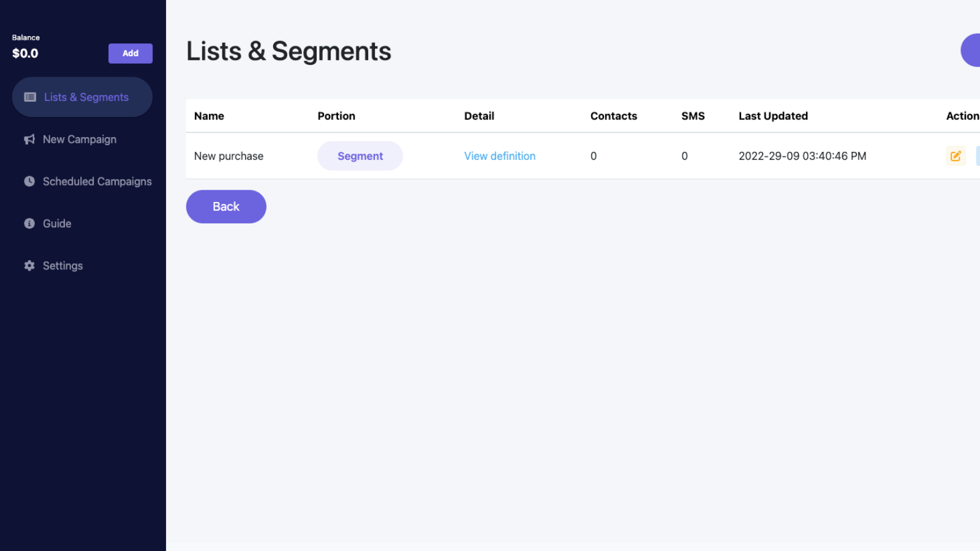Click the gear icon beside Settings
This screenshot has height=551, width=980.
click(x=29, y=266)
